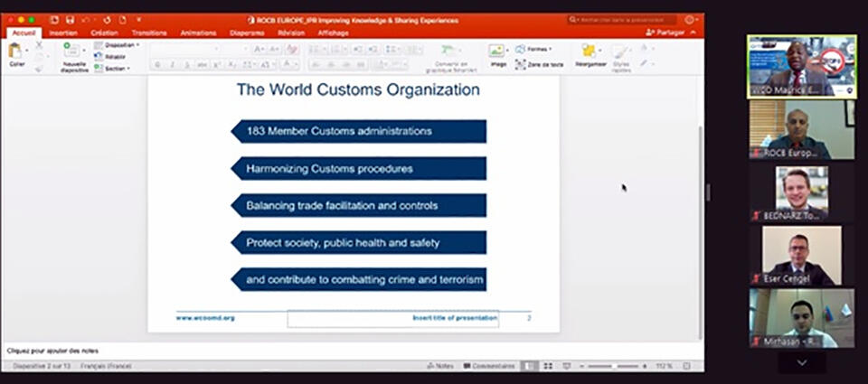Toggle underline formatting
This screenshot has width=868, height=384.
click(x=187, y=65)
